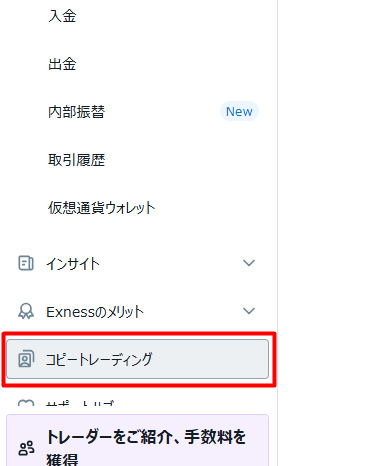Click the New badge beside 内部振替
Image resolution: width=371 pixels, height=466 pixels.
tap(239, 111)
